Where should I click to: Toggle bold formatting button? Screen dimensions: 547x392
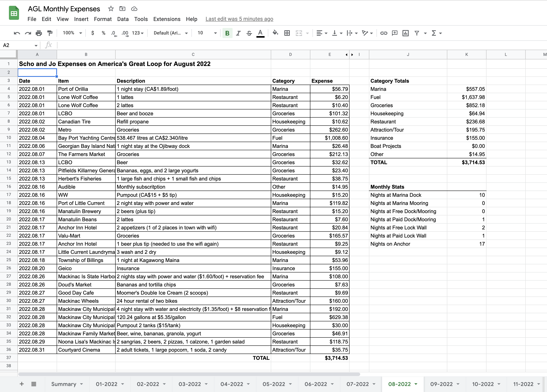[227, 33]
